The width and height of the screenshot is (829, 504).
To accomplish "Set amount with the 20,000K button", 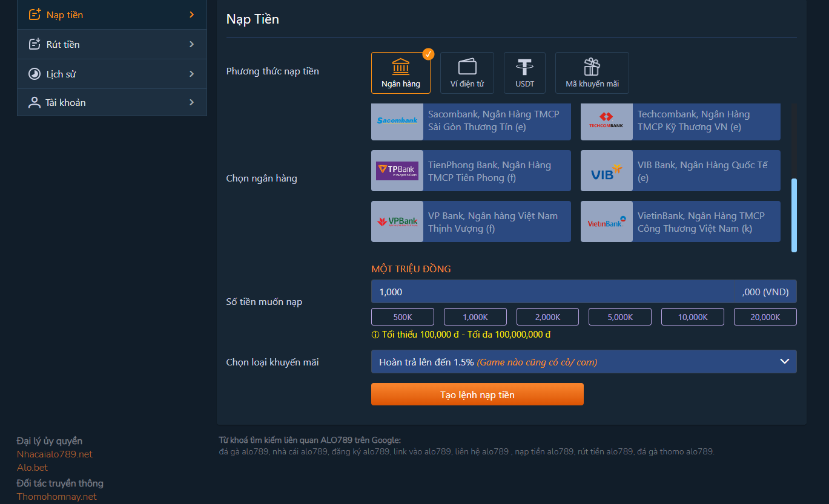I will (x=765, y=317).
